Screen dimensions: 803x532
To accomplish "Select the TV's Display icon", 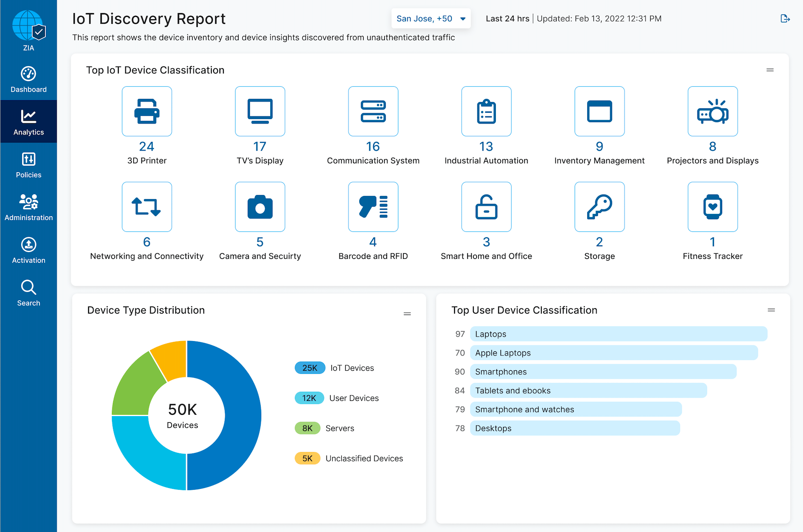I will pos(260,111).
